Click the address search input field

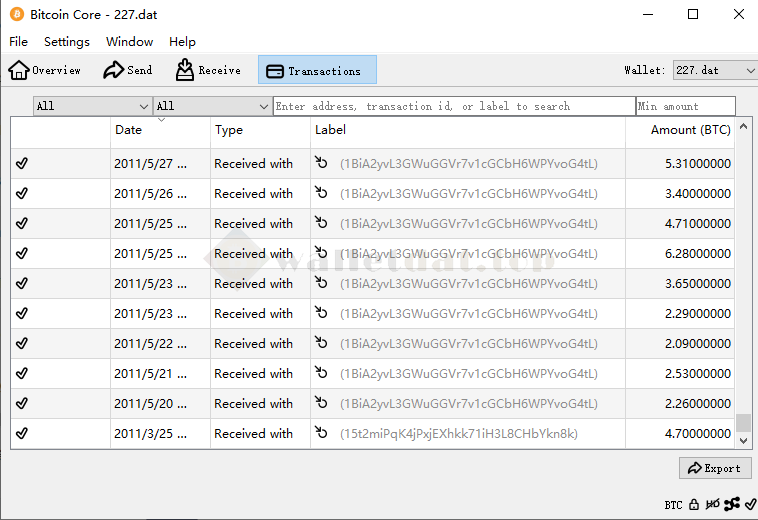453,106
